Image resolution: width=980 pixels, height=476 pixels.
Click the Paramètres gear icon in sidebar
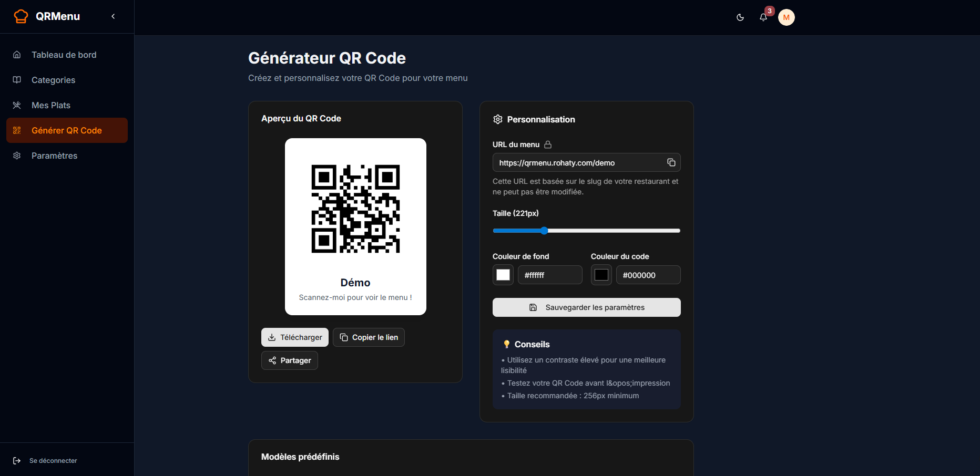pyautogui.click(x=17, y=156)
